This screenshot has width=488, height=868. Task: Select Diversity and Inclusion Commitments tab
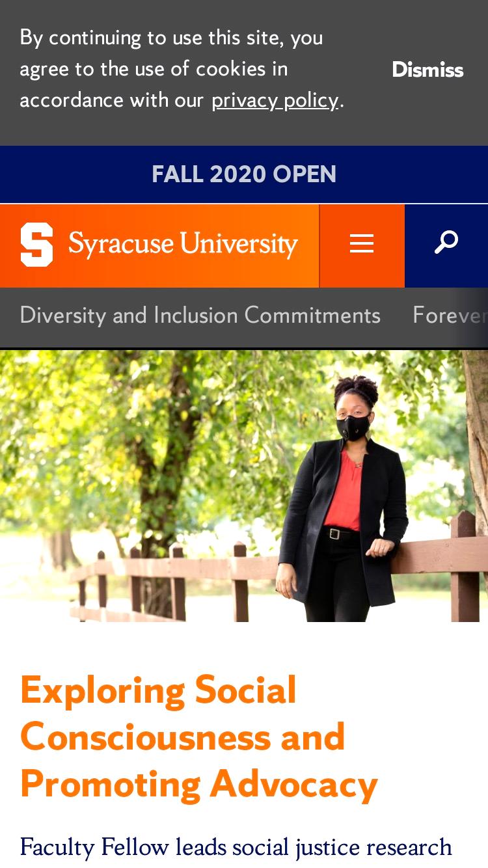[200, 315]
